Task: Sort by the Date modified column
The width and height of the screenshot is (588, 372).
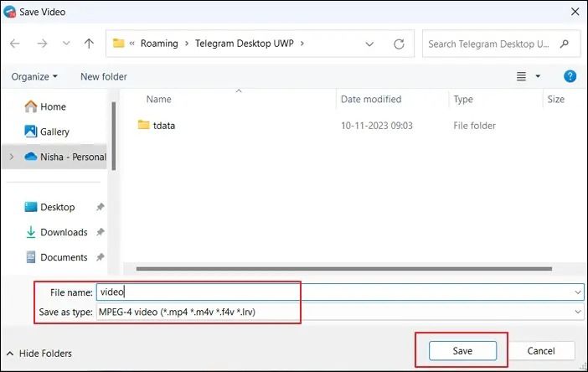Action: coord(371,99)
